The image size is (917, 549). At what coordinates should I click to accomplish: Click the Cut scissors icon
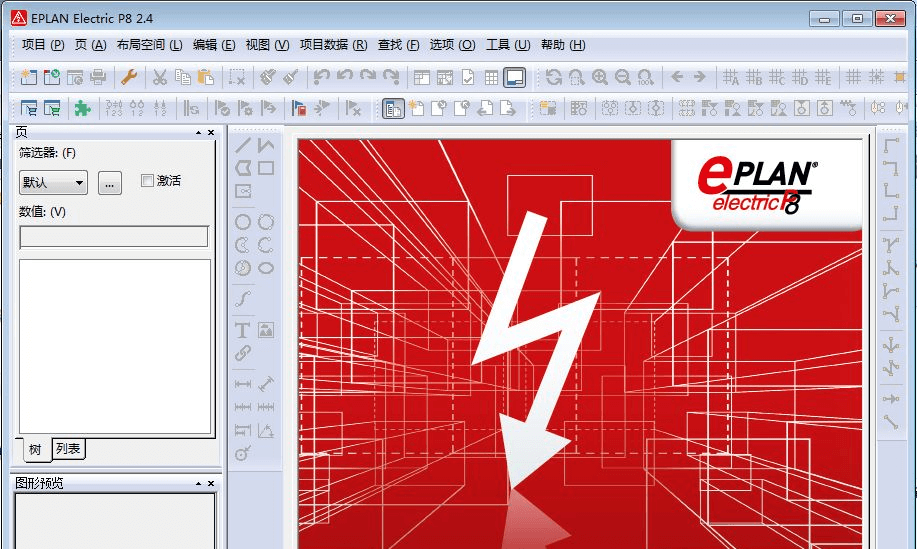coord(160,77)
